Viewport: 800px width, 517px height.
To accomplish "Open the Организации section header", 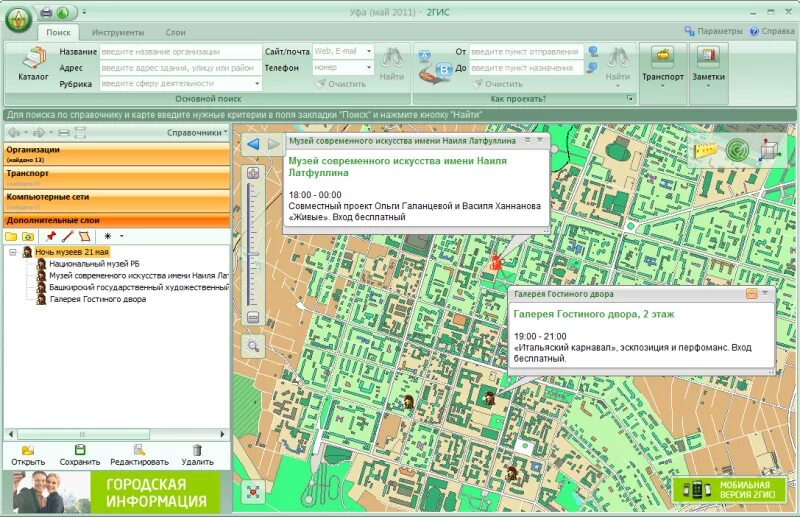I will pos(117,154).
